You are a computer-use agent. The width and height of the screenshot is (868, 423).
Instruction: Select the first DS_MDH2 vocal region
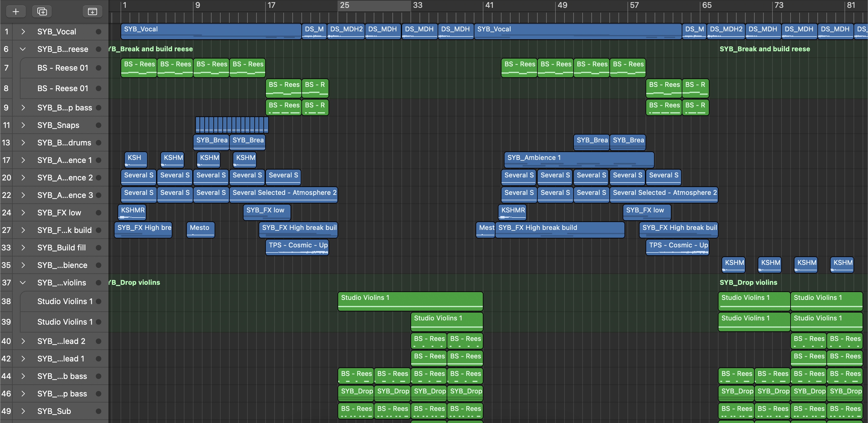[x=346, y=31]
